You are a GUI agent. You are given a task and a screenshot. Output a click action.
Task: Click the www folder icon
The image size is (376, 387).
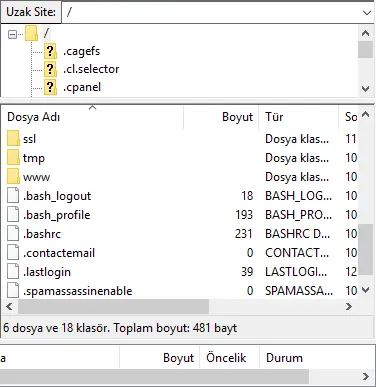pos(13,176)
